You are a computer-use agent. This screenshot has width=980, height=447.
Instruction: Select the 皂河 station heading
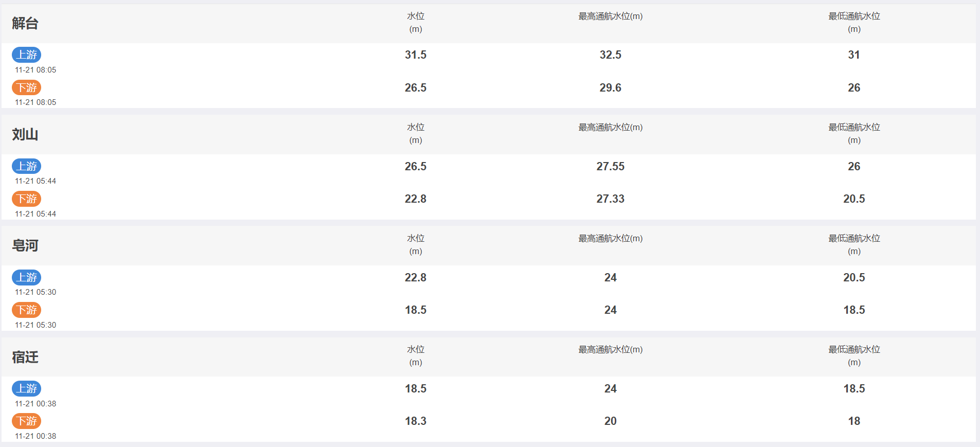(25, 245)
